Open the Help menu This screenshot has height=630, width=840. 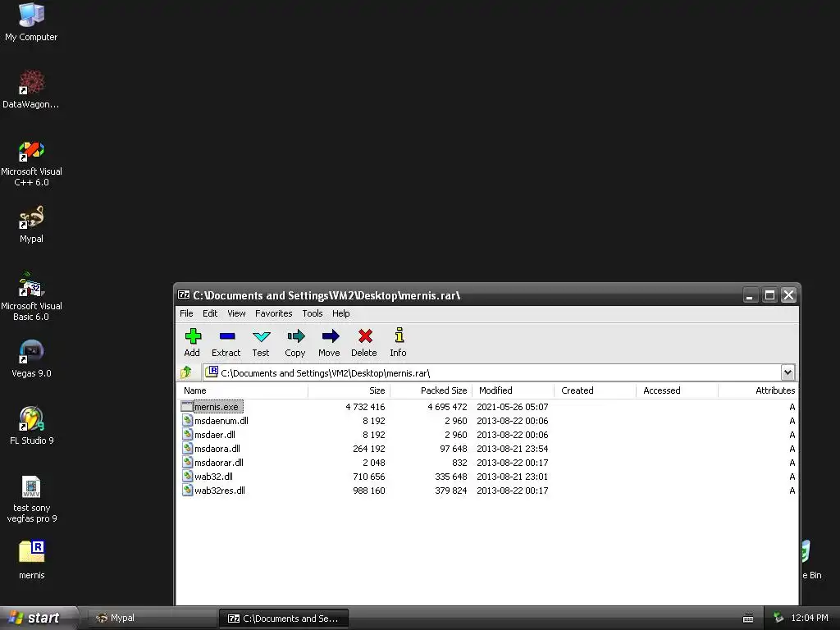point(340,313)
